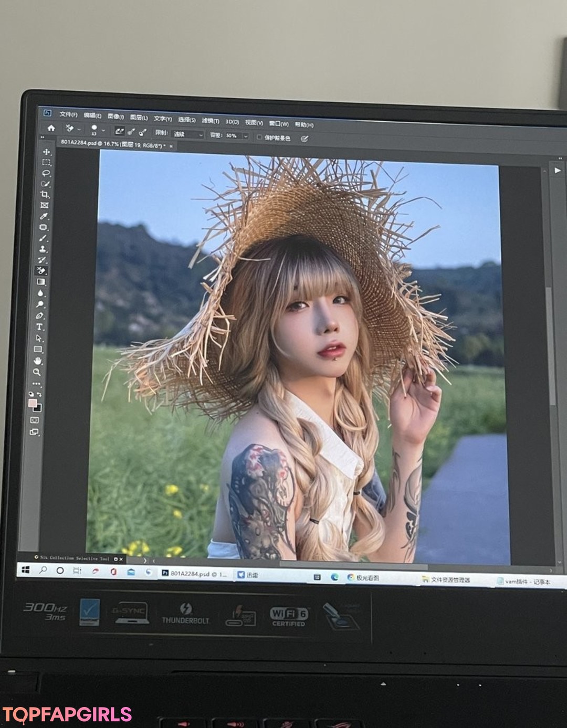Select the Move tool in the toolbar

(46, 152)
